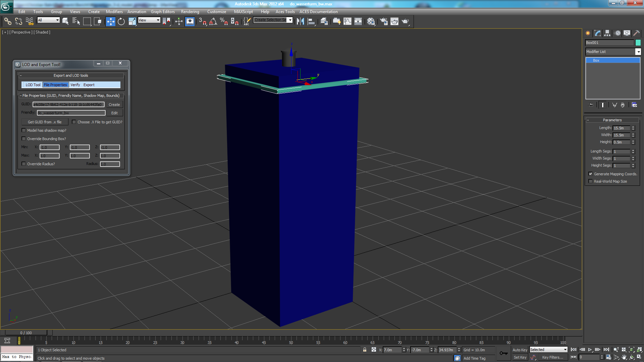Click the Box001 object color swatch
The image size is (644, 362).
[638, 43]
